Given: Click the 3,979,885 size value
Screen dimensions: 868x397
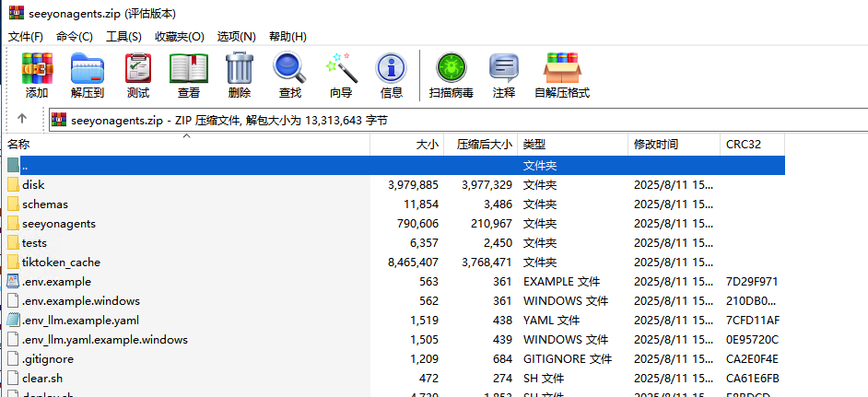Looking at the screenshot, I should [413, 184].
